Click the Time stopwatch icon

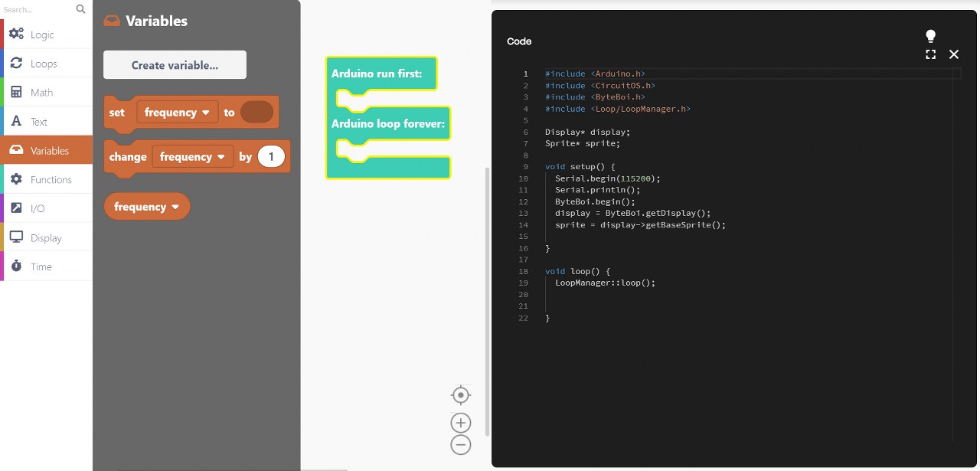pos(16,267)
